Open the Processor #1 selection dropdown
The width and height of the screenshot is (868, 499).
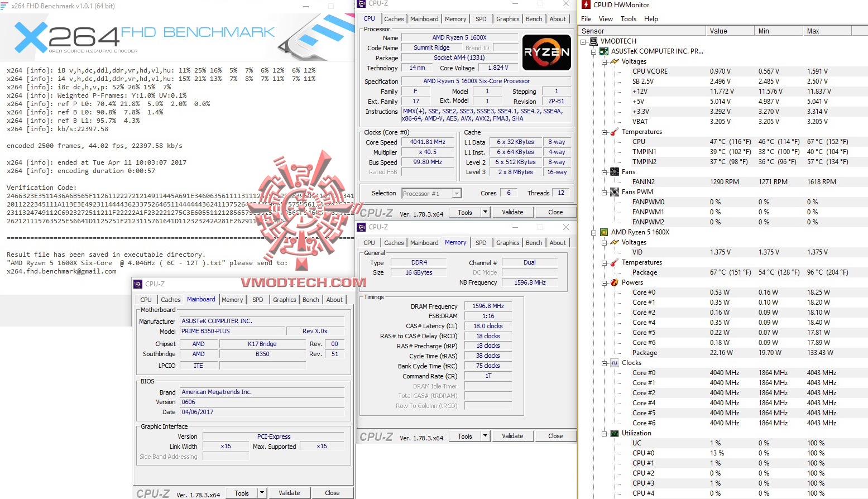pos(456,193)
